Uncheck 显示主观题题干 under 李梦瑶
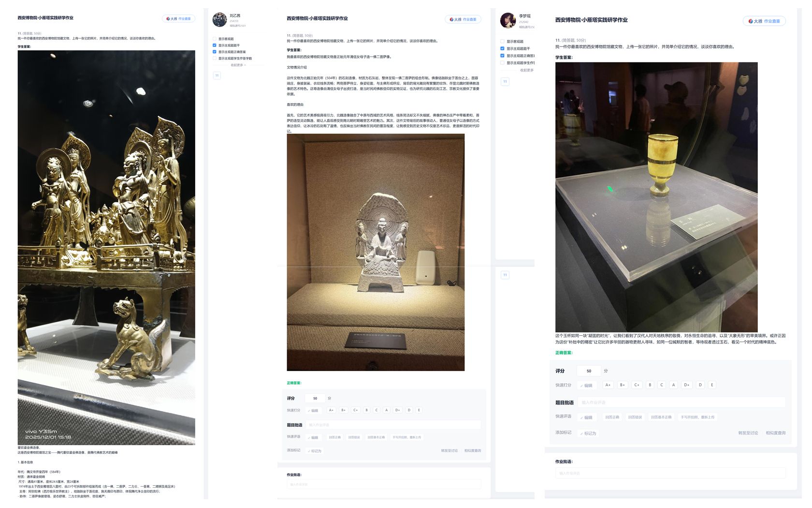 [502, 48]
